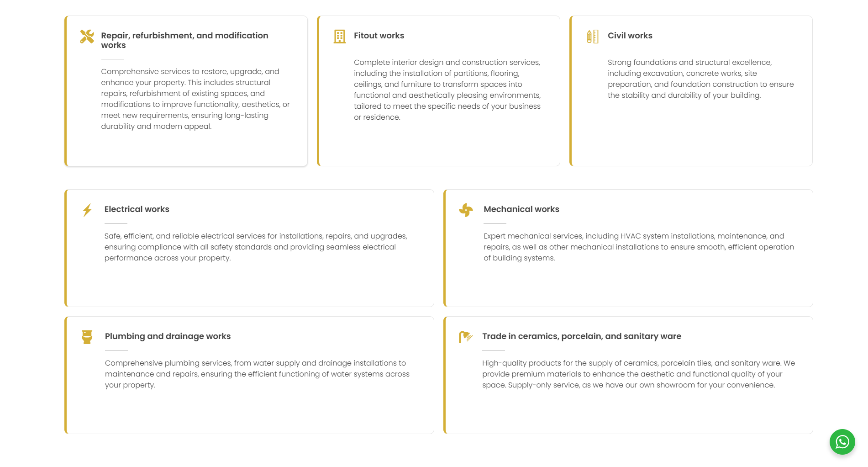
Task: Select the Plumbing and drainage works heading
Action: [x=168, y=336]
